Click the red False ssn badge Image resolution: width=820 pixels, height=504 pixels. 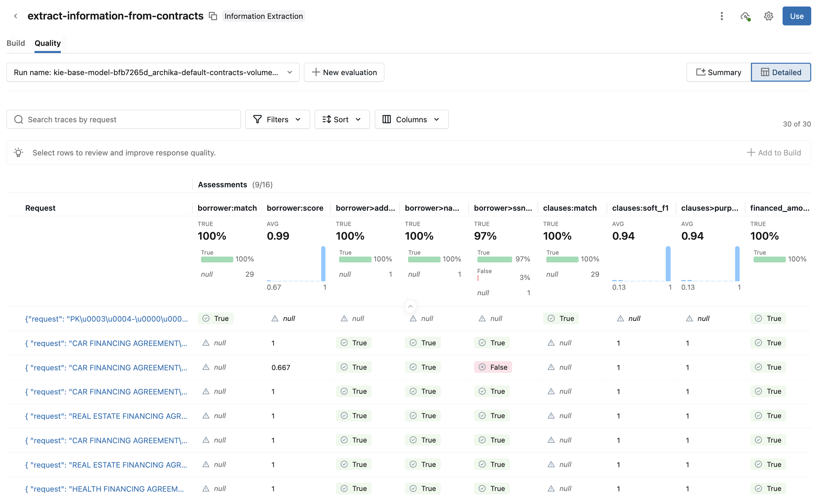click(493, 367)
